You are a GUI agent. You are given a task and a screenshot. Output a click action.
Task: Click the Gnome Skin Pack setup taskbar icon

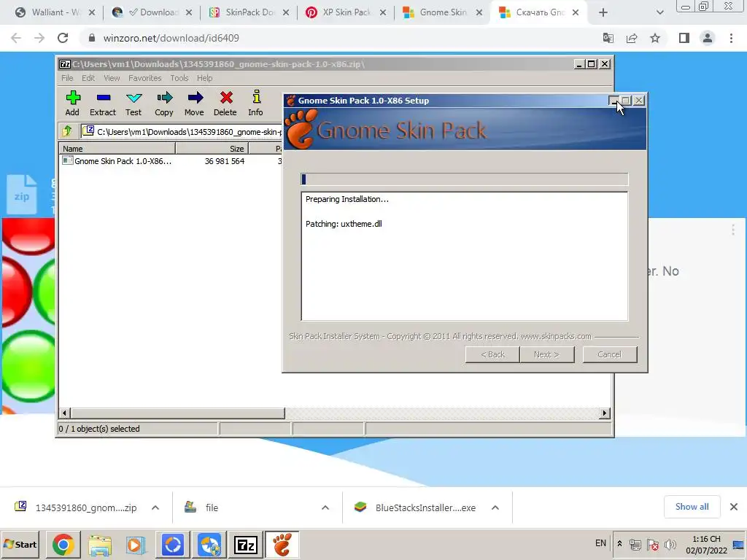click(x=282, y=544)
